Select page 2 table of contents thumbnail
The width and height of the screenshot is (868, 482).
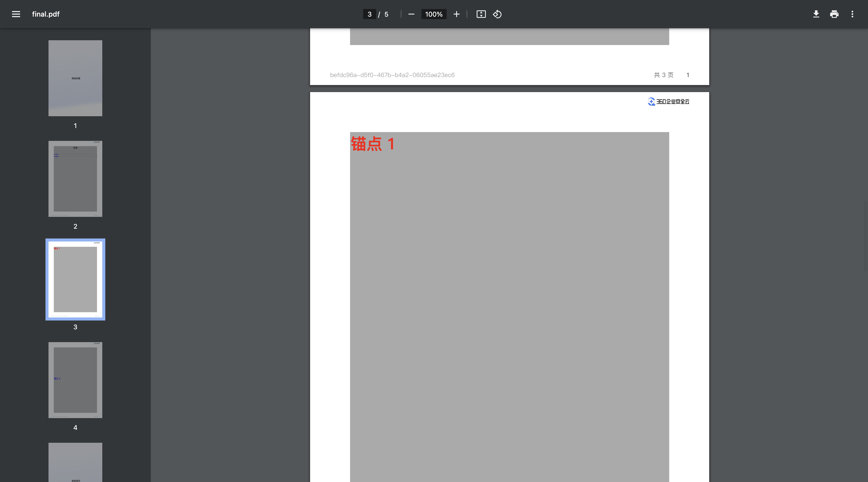point(75,179)
